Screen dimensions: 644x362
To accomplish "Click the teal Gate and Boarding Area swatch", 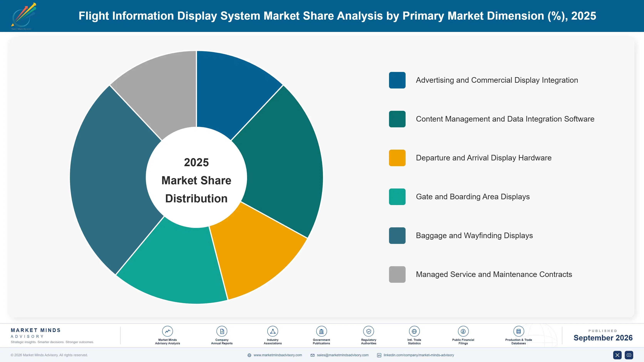I will pyautogui.click(x=397, y=197).
